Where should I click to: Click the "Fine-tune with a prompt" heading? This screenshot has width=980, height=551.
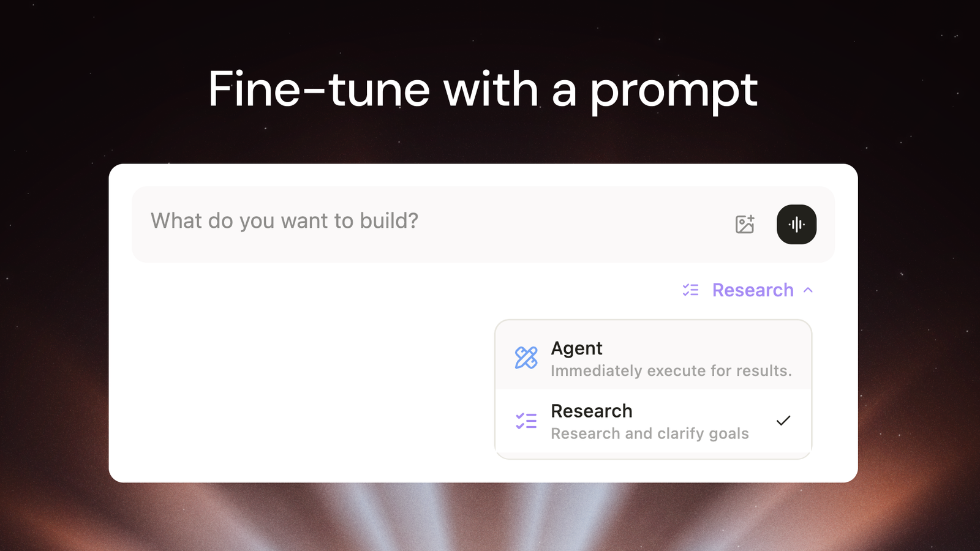pos(483,89)
